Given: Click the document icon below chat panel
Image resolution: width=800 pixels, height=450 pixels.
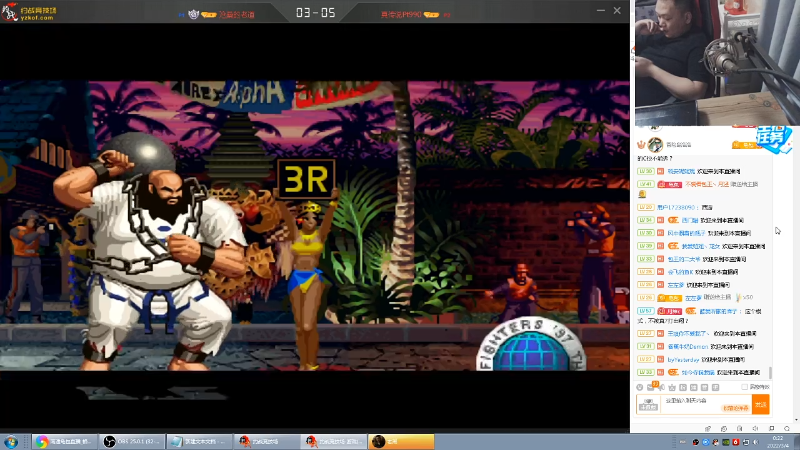Looking at the screenshot, I should coord(739,429).
